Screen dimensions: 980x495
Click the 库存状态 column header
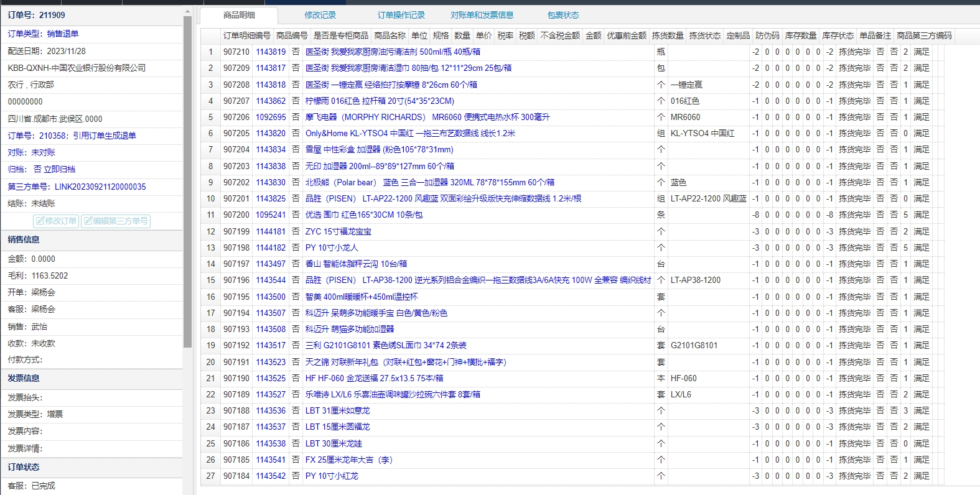point(838,35)
